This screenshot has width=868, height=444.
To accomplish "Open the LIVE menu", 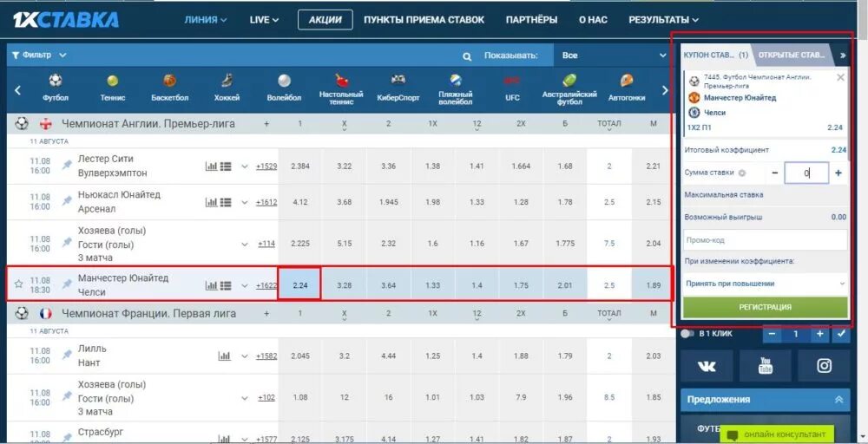I will coord(264,20).
